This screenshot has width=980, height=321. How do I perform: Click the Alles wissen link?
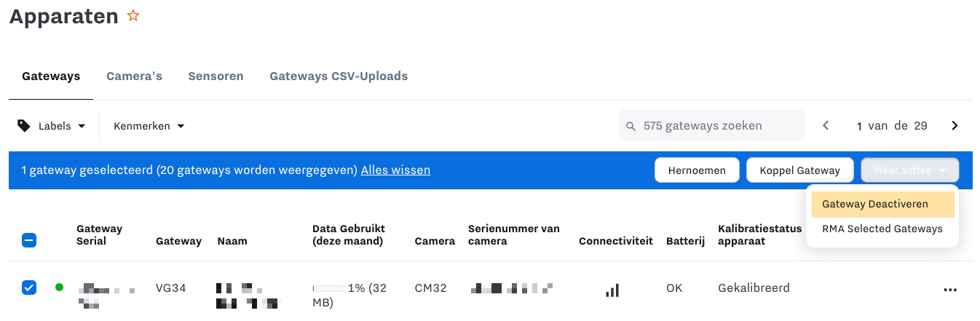tap(395, 170)
